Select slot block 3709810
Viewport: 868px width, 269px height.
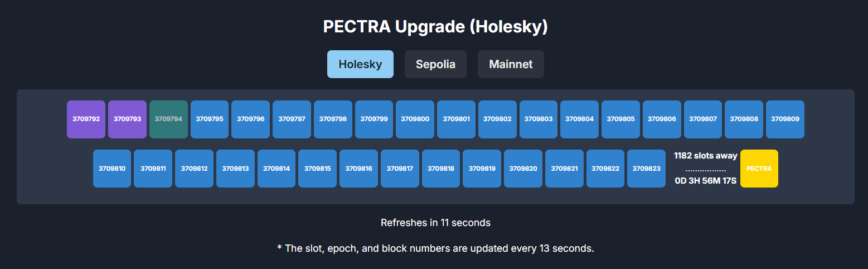(x=112, y=169)
